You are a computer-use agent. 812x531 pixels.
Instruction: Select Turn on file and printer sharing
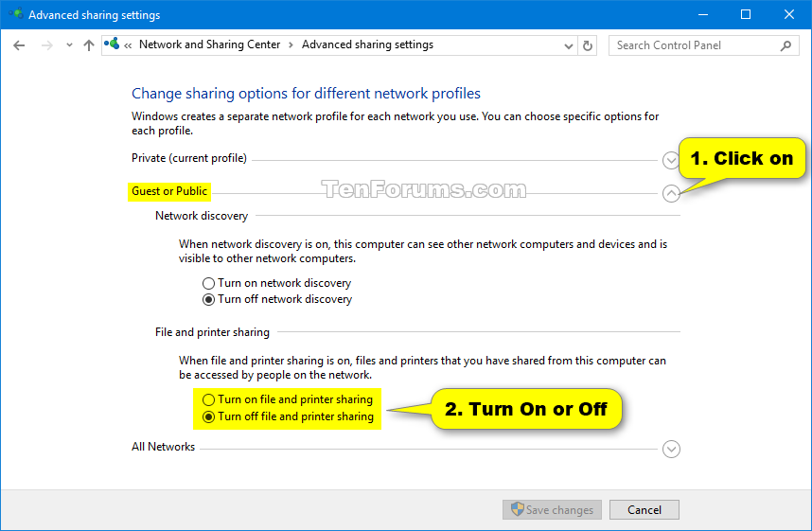click(288, 399)
